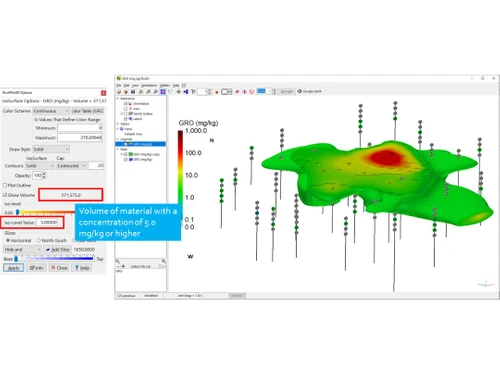Screen dimensions: 500x375
Task: Click the Maximum color range field
Action: coord(80,137)
